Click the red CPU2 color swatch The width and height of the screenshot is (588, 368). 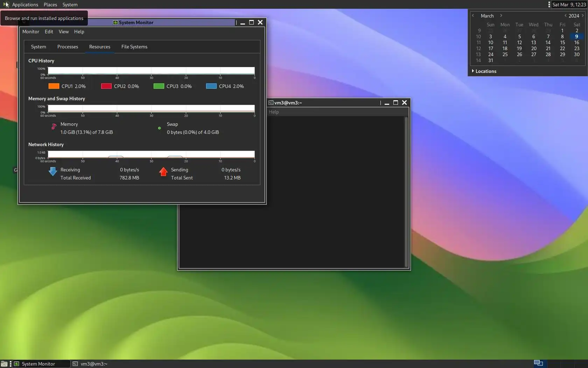click(106, 86)
